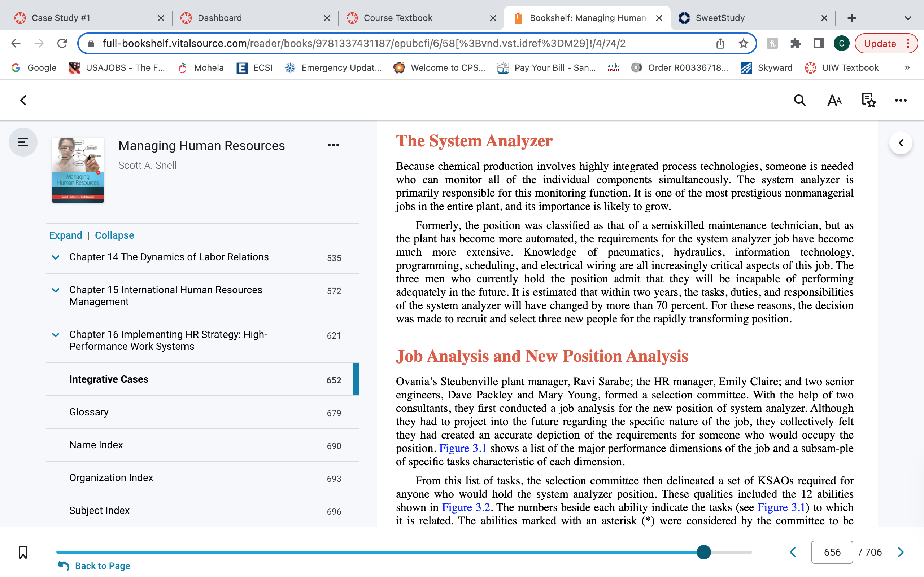The image size is (924, 577).
Task: Go back using the reader back arrow
Action: coord(23,100)
